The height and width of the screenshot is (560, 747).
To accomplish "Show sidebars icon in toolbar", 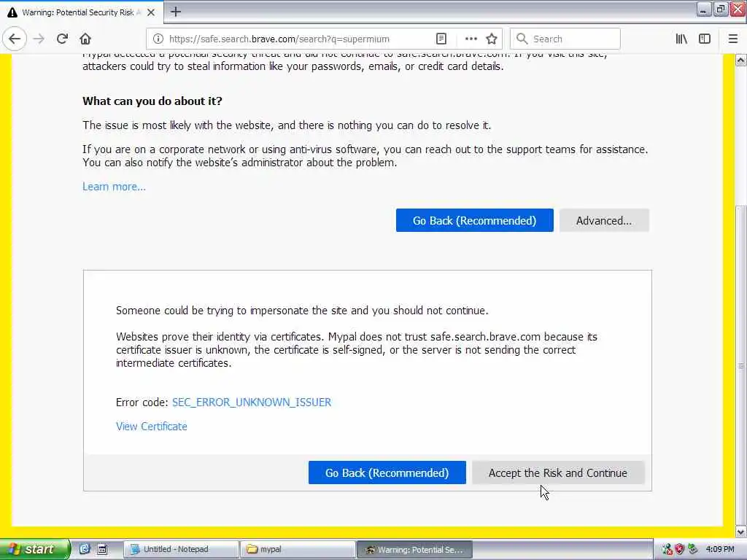I will tap(705, 39).
